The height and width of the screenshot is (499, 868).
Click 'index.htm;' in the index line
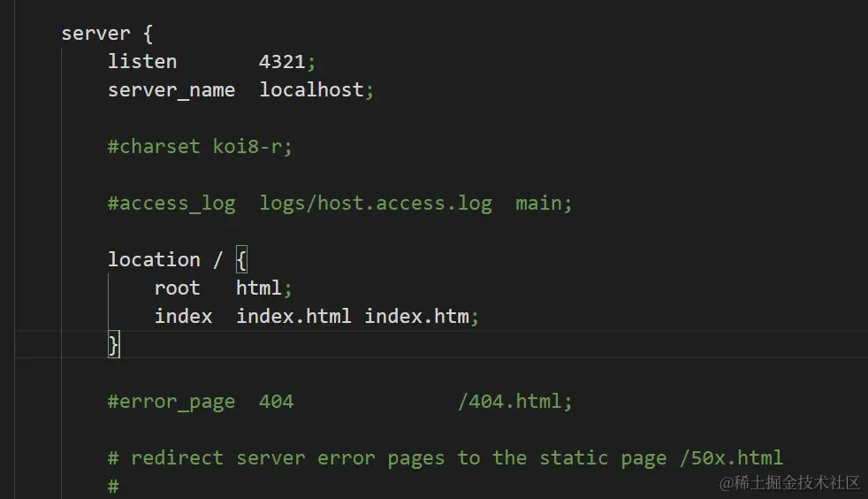[x=422, y=316]
